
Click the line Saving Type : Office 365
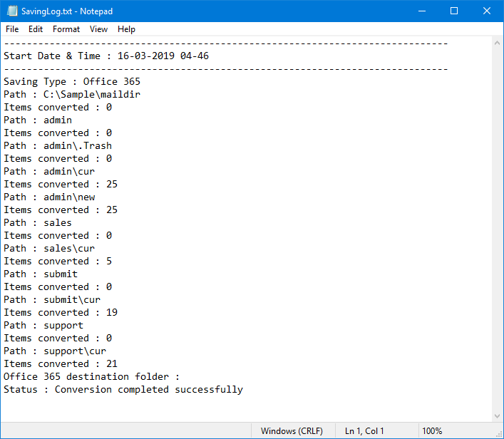[x=72, y=82]
